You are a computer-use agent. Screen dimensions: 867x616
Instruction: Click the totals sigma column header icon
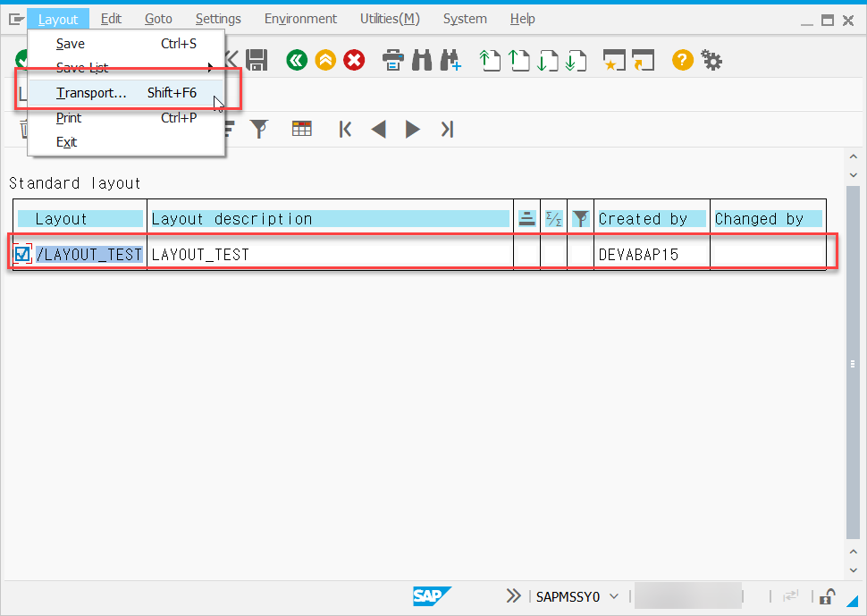(x=553, y=218)
